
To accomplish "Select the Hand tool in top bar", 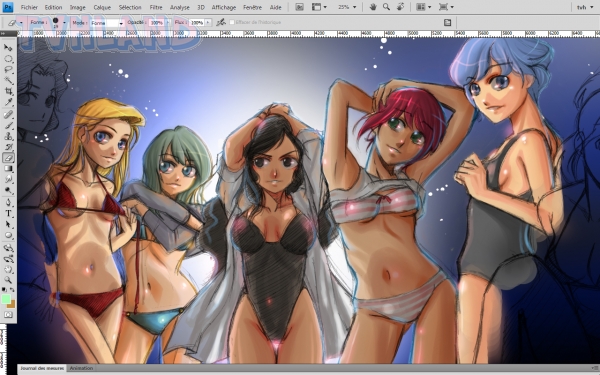I will tap(373, 7).
